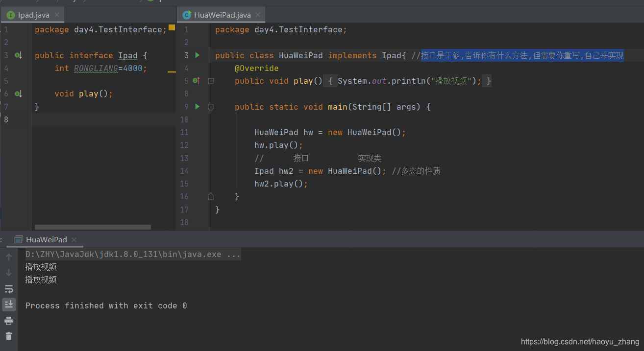The image size is (644, 351).
Task: Print the console output
Action: (9, 321)
